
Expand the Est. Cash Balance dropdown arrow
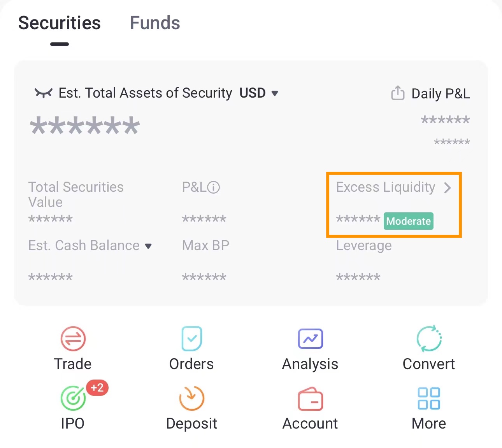148,246
